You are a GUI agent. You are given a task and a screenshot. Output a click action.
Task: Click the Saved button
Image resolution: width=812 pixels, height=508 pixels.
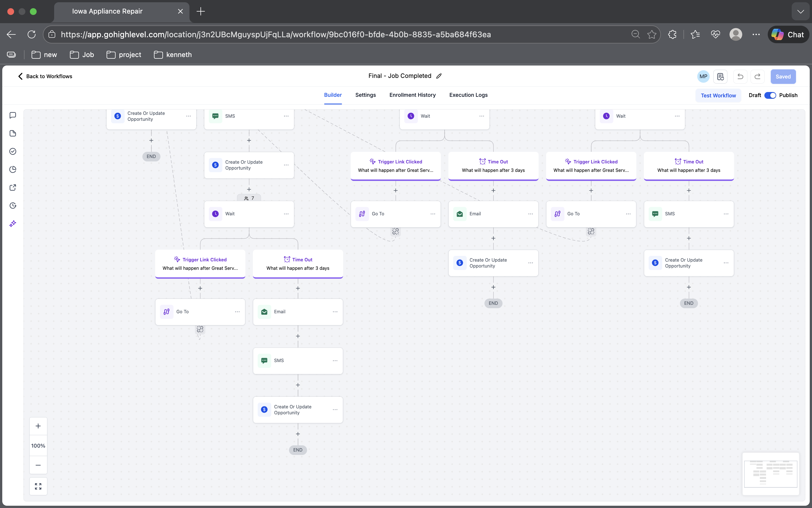coord(783,76)
